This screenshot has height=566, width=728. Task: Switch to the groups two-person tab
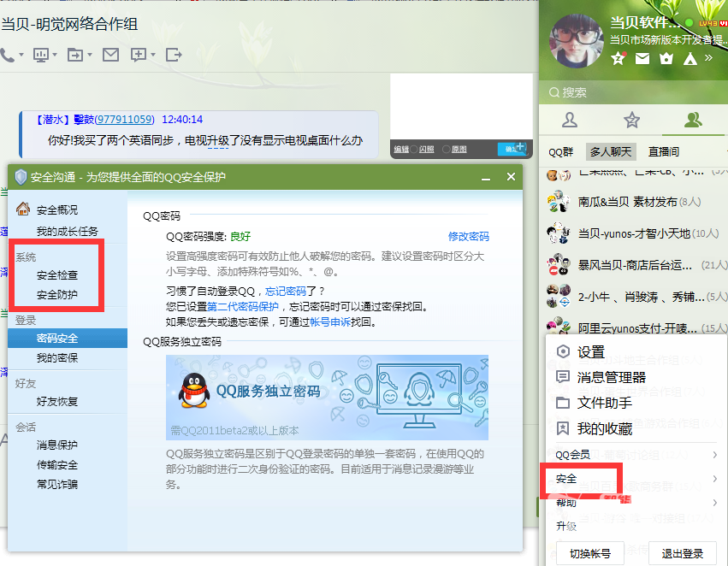coord(693,121)
